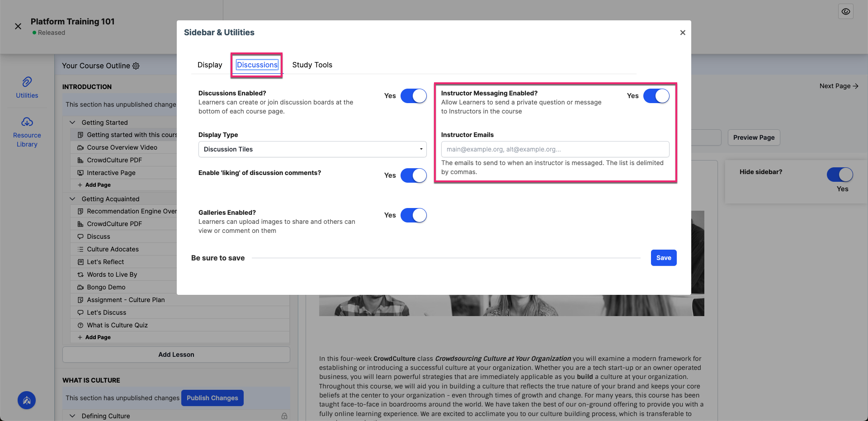Image resolution: width=868 pixels, height=421 pixels.
Task: Open Resource Library cloud icon
Action: pyautogui.click(x=27, y=122)
